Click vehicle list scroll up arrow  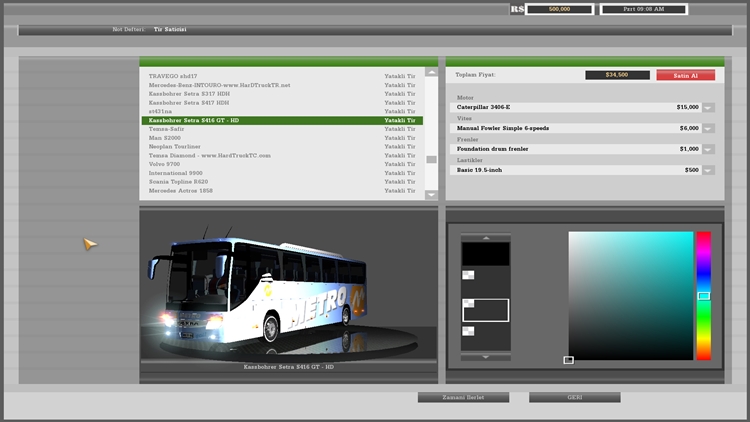pyautogui.click(x=431, y=72)
